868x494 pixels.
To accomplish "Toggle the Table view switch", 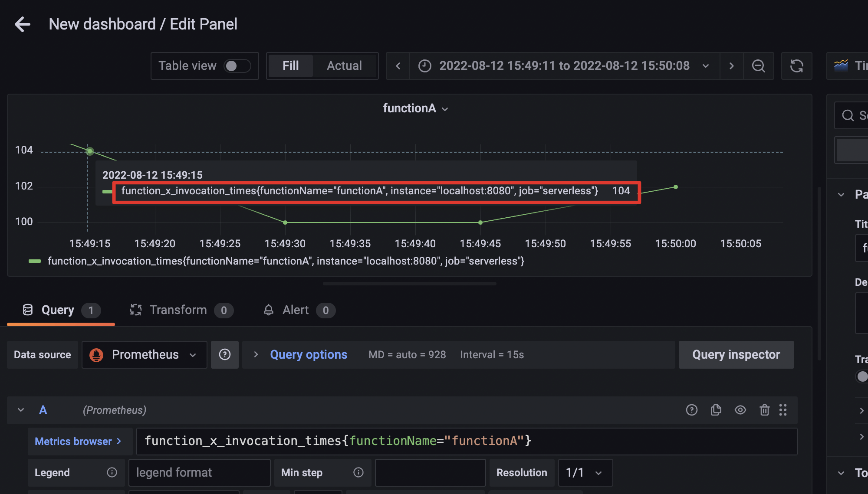I will (237, 66).
